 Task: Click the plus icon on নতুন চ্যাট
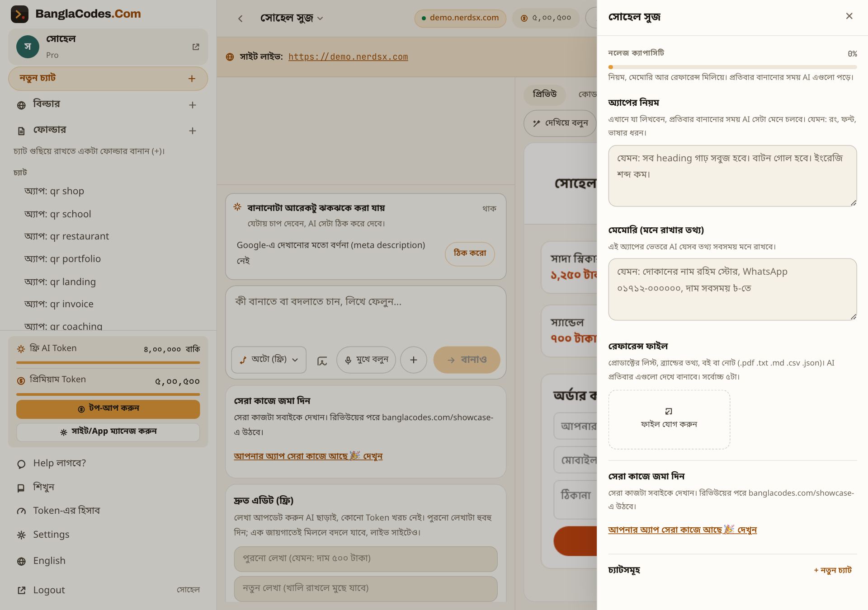(192, 79)
